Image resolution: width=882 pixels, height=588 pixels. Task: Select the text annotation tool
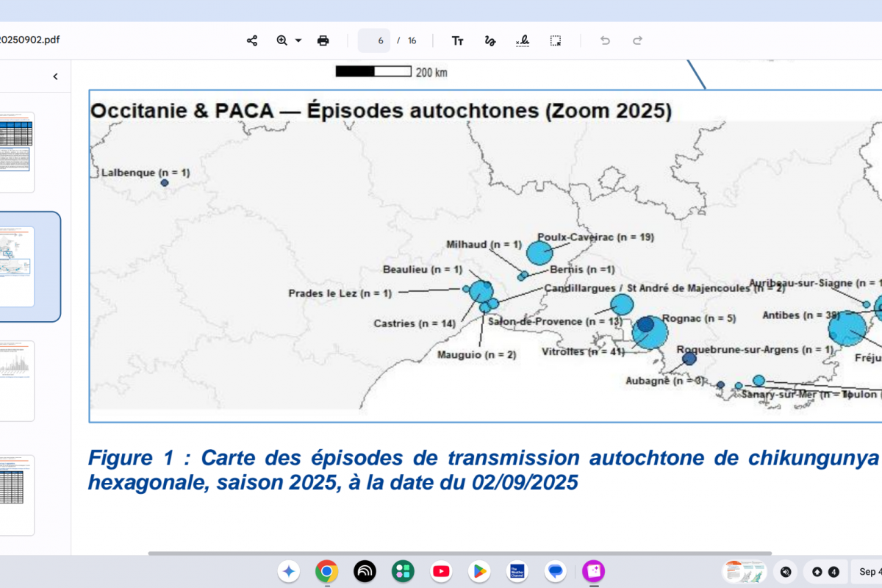coord(457,40)
